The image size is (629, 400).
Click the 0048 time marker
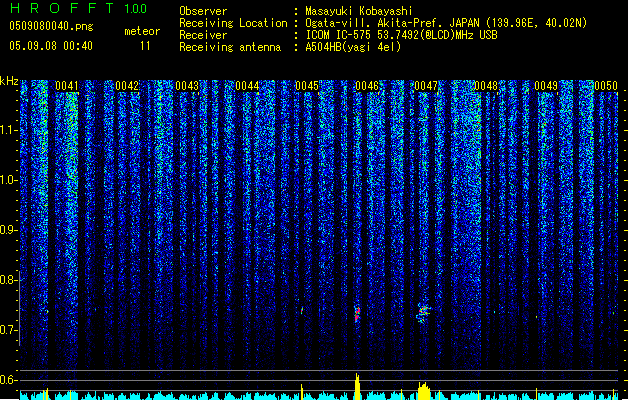coord(486,86)
